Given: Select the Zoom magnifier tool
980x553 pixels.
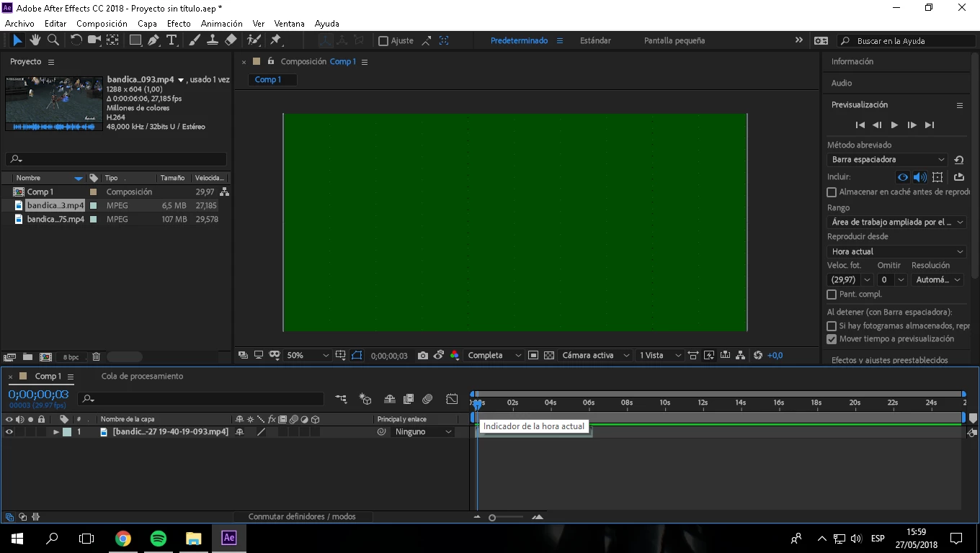Looking at the screenshot, I should coord(53,40).
